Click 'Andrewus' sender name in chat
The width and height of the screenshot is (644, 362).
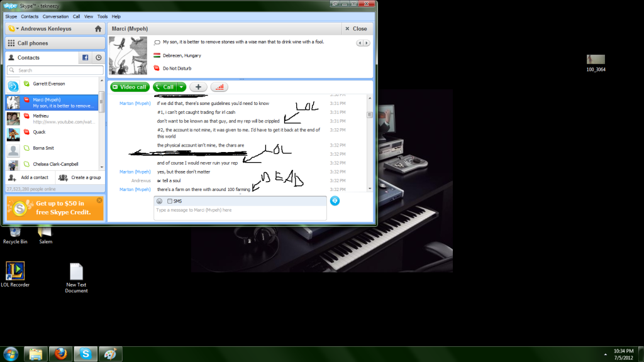click(x=141, y=180)
